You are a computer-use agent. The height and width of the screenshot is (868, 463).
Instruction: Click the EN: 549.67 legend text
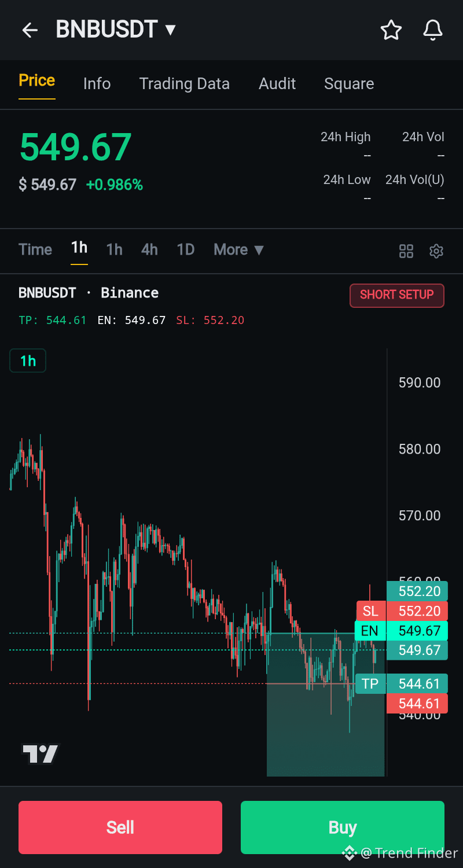[x=131, y=320]
